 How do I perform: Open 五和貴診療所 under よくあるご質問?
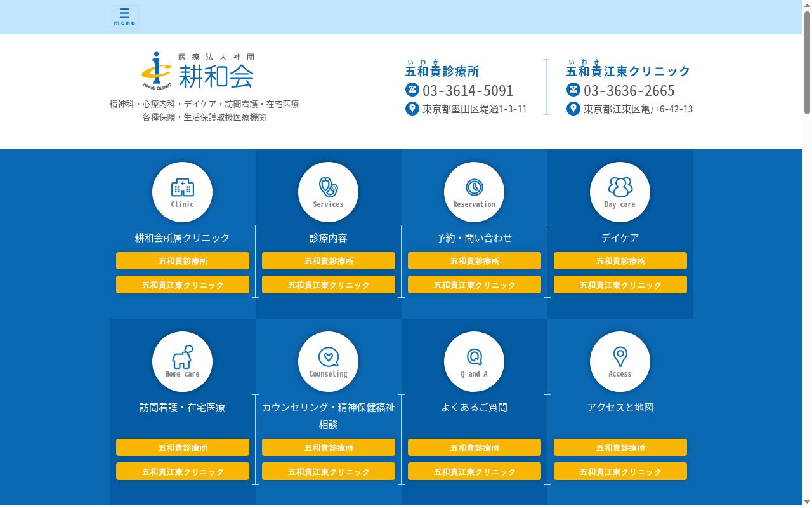click(x=475, y=448)
